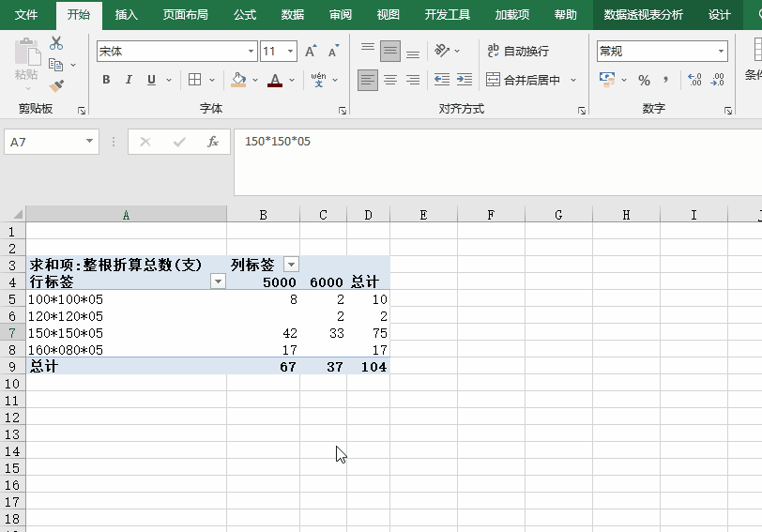
Task: Switch to the 开发工具 tab
Action: tap(447, 15)
